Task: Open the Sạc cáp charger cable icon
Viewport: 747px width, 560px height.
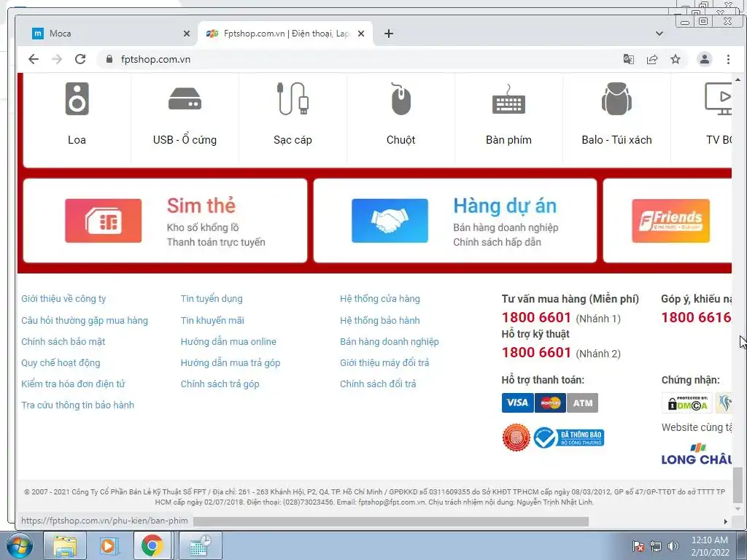Action: 293,98
